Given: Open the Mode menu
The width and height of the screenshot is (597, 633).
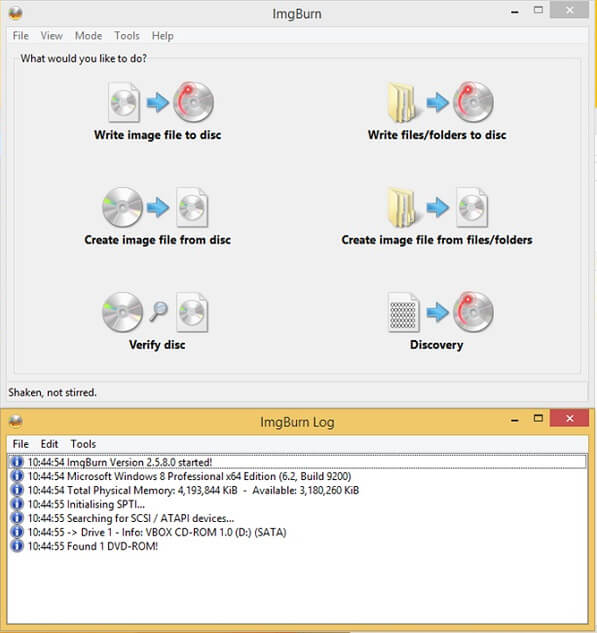Looking at the screenshot, I should point(88,36).
